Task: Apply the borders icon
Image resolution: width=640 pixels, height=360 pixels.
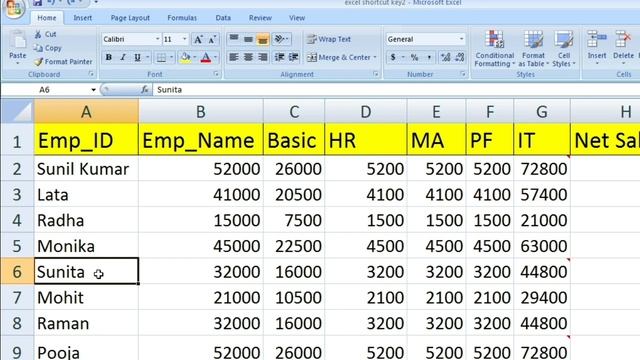Action: 162,58
